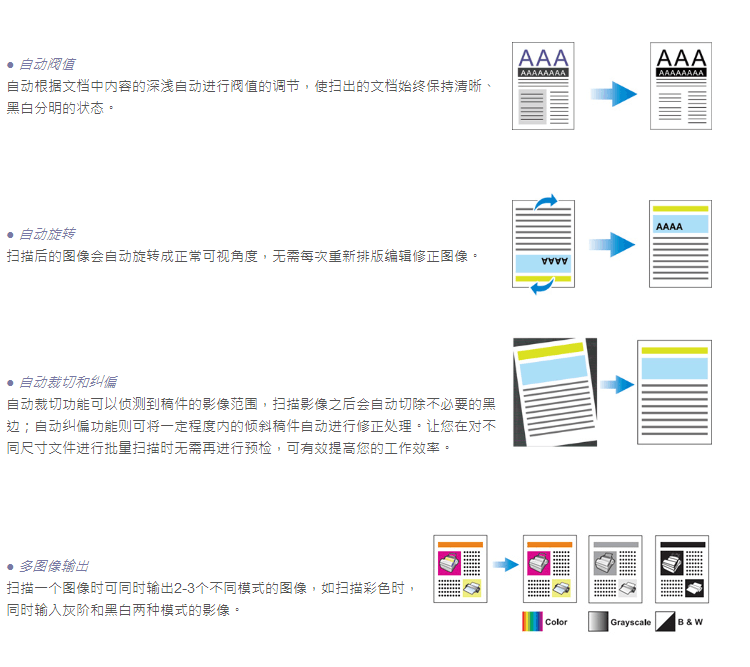The image size is (750, 667).
Task: Click the sharp AAA document after thresholding
Action: 681,86
